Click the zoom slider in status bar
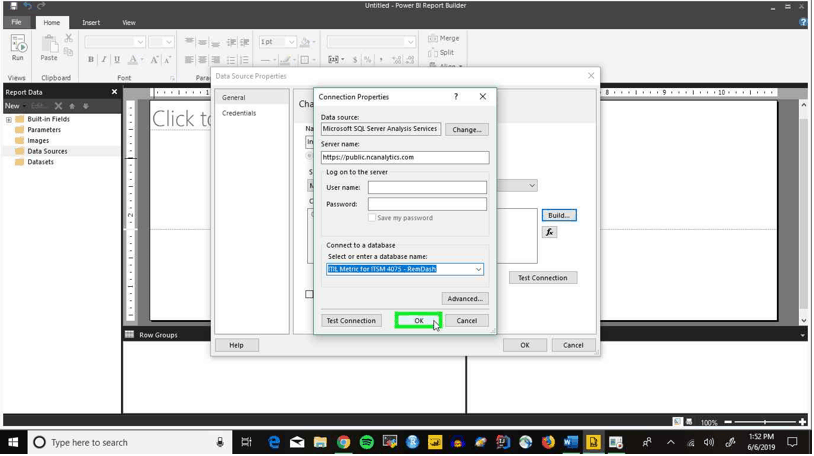814x456 pixels. point(765,422)
